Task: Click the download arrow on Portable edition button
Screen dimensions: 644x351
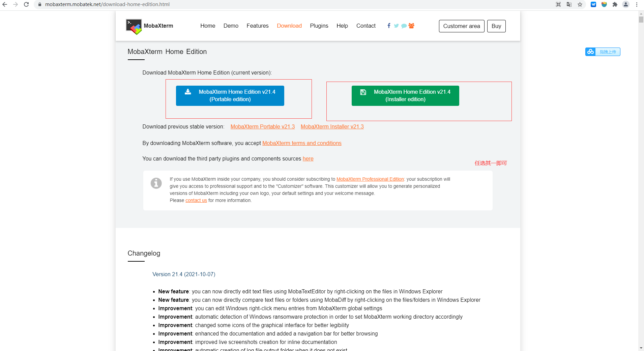Action: pos(187,91)
